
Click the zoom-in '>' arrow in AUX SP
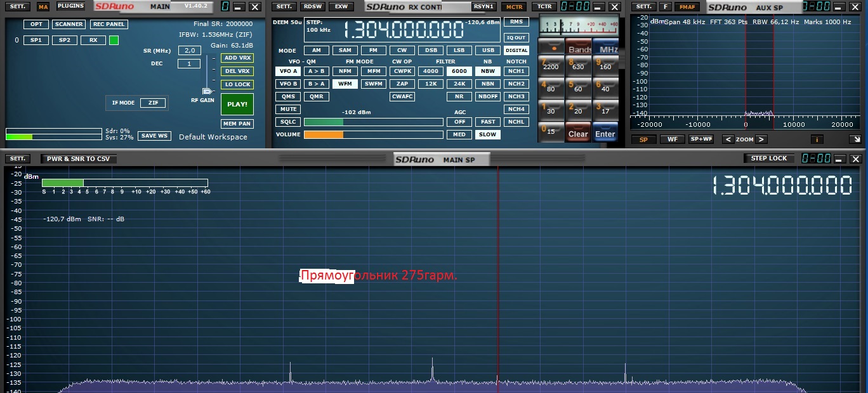761,139
